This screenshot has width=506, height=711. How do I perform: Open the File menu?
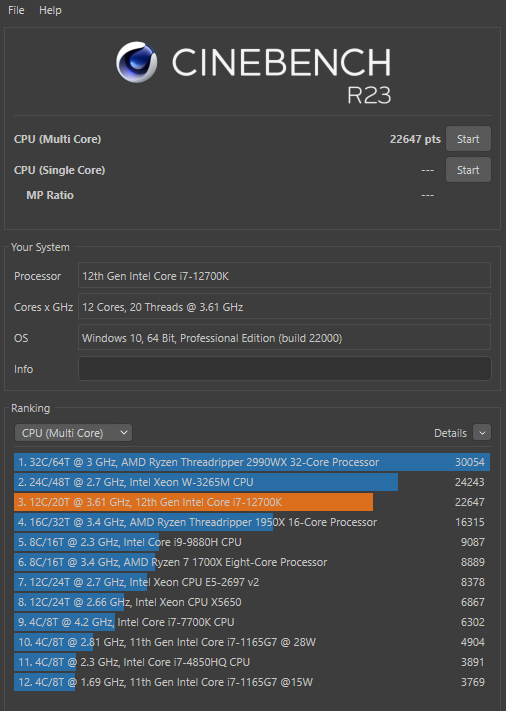coord(16,10)
